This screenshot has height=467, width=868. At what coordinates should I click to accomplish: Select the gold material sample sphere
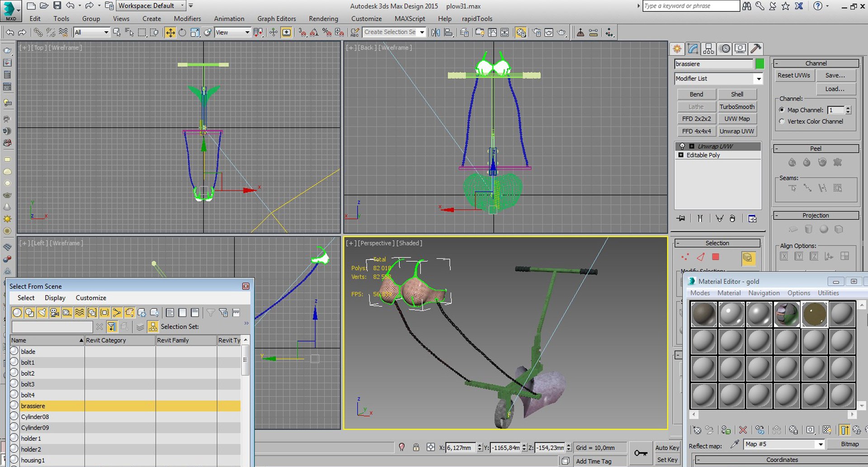coord(814,314)
